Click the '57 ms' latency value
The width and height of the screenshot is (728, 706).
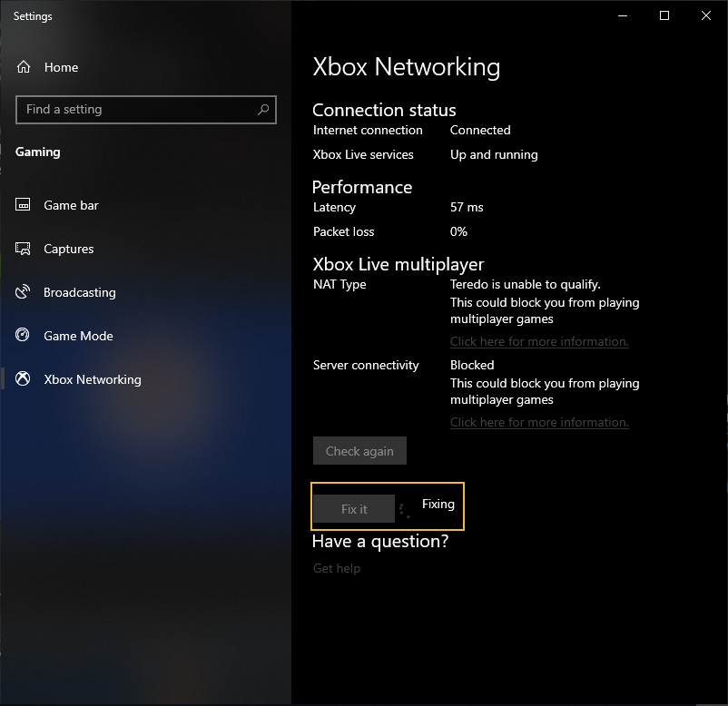coord(467,207)
